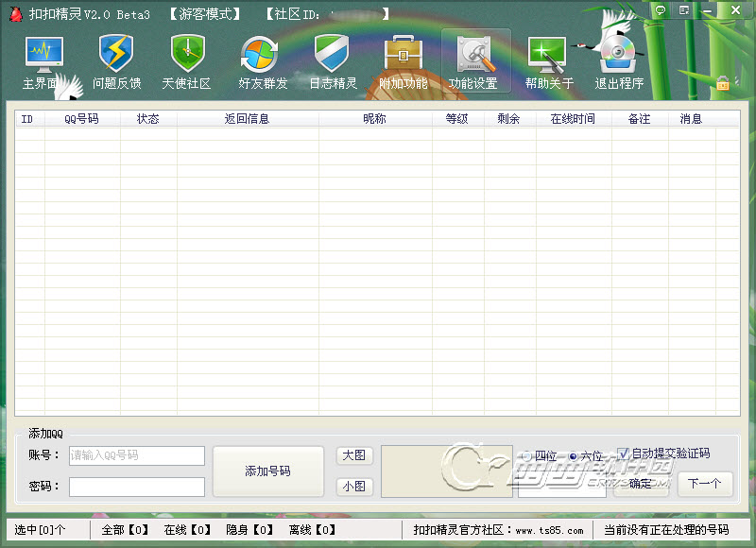Viewport: 756px width, 548px height.
Task: Click the 全部【0】 status counter
Action: click(x=125, y=530)
